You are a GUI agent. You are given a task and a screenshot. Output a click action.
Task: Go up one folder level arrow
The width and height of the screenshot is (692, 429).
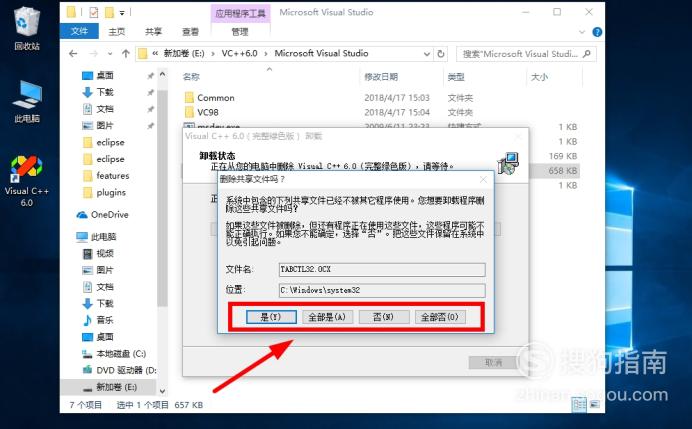126,54
